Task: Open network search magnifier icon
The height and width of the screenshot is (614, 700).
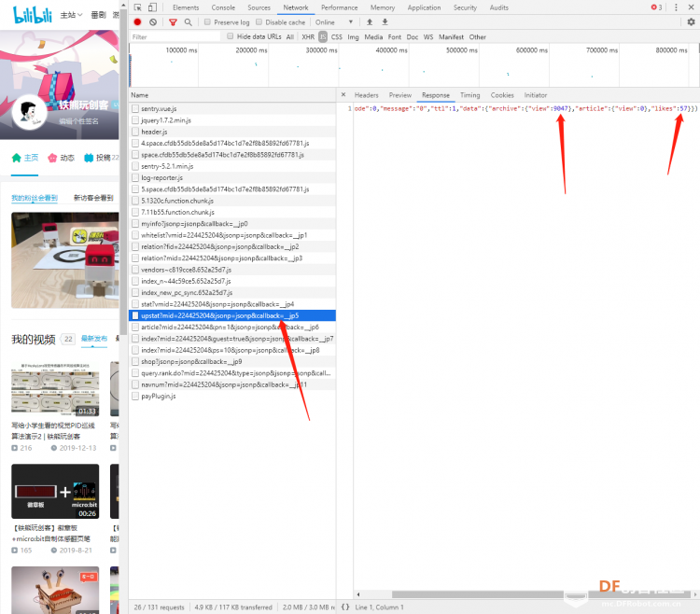Action: [189, 21]
